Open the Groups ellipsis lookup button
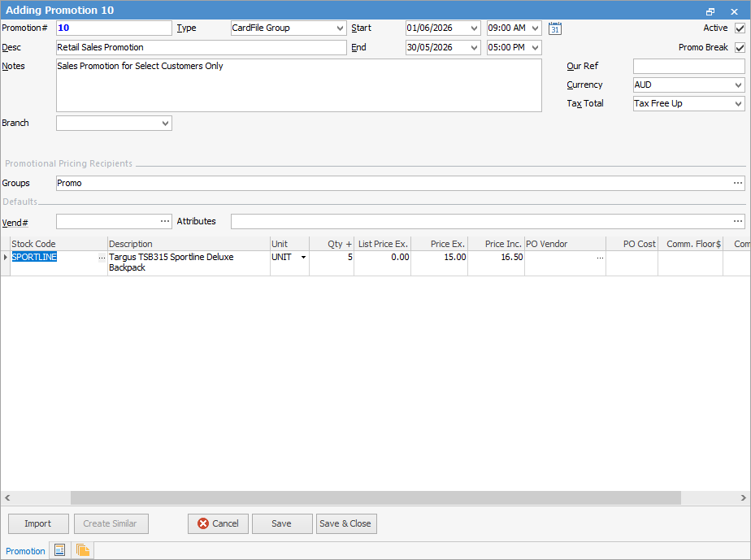This screenshot has width=751, height=560. 738,183
